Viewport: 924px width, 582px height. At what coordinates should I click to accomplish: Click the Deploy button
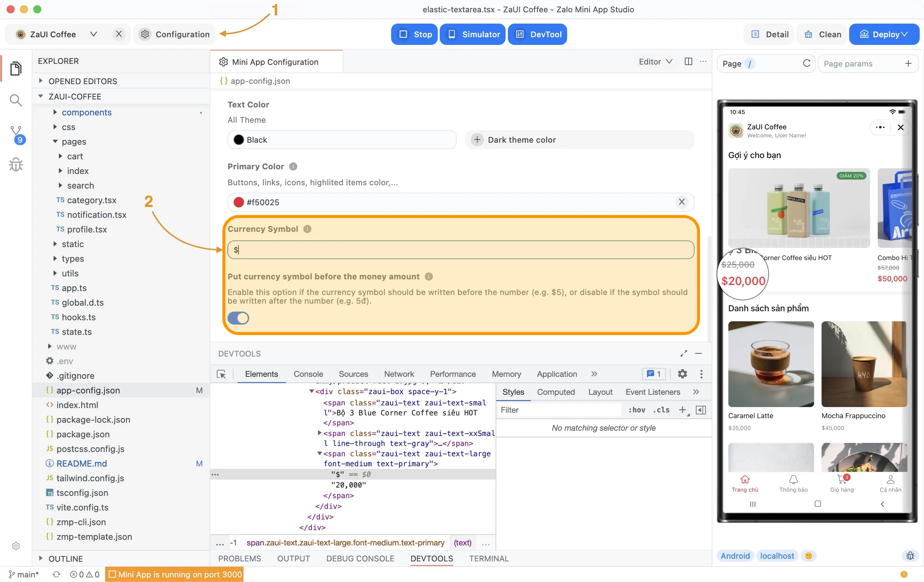point(884,34)
